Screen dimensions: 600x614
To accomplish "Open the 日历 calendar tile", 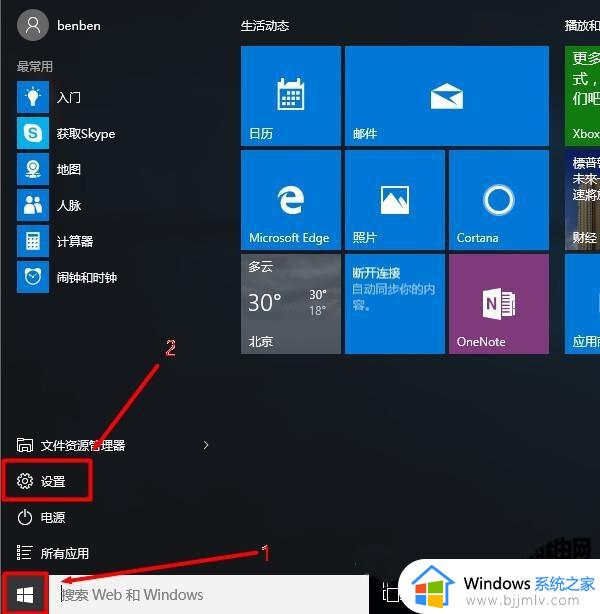I will coord(291,96).
